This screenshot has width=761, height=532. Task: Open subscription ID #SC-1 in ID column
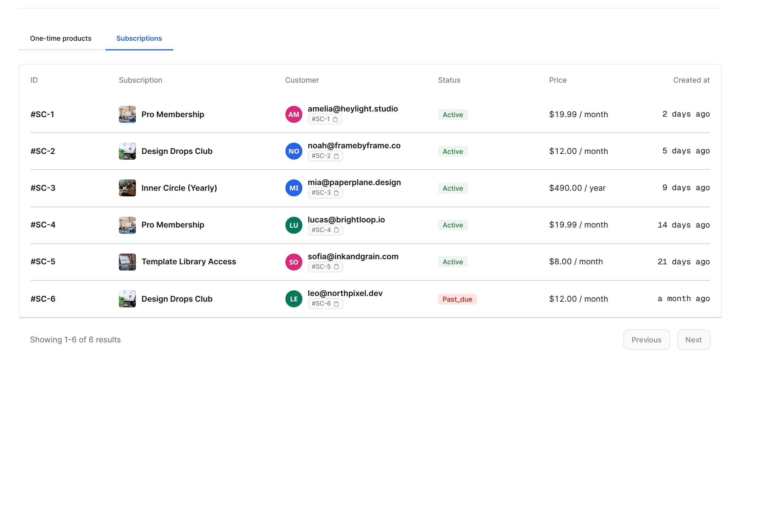(x=42, y=114)
